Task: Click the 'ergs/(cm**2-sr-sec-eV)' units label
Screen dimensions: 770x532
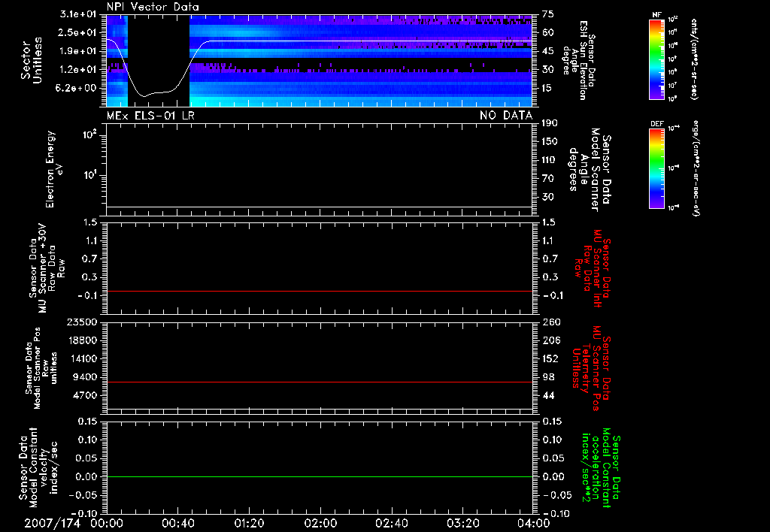Action: [694, 168]
